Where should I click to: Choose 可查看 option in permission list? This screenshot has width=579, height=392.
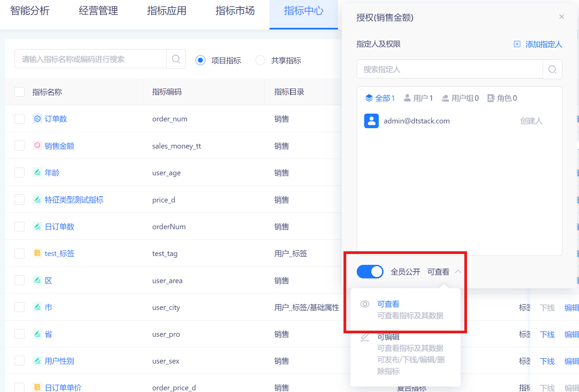pyautogui.click(x=388, y=304)
